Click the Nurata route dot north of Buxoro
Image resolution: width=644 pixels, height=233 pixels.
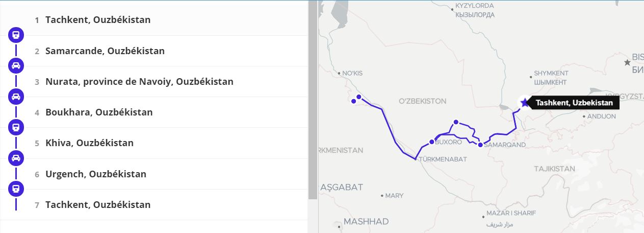pos(456,122)
